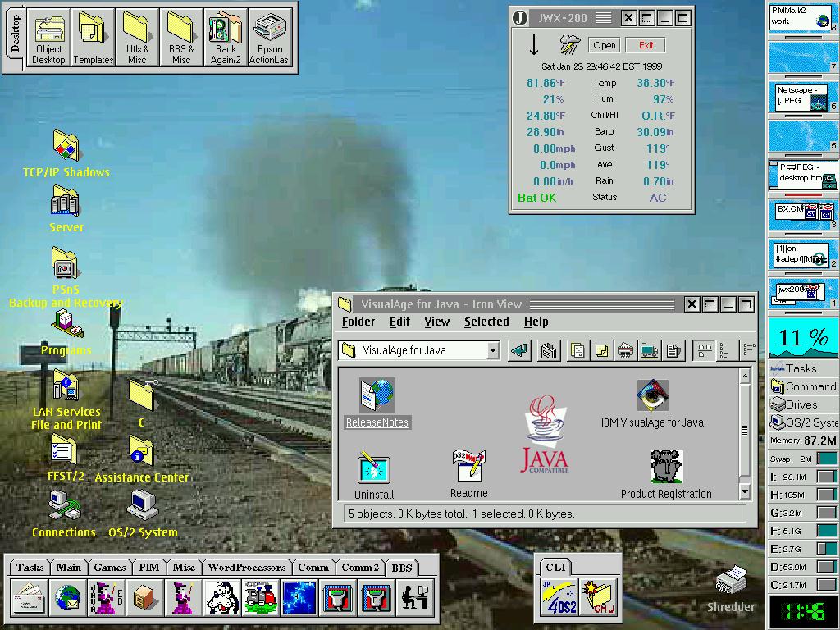Select the Programs desktop icon
840x630 pixels.
point(66,333)
